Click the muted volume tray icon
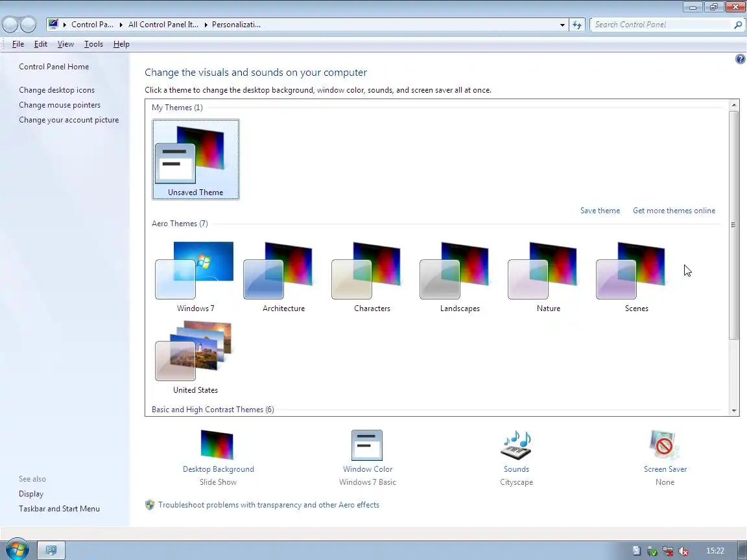The image size is (747, 560). click(683, 551)
